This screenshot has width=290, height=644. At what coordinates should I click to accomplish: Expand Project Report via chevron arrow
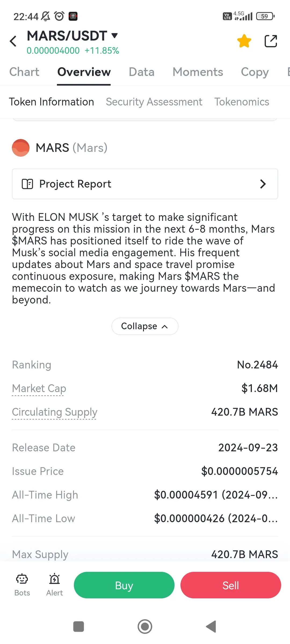[263, 184]
